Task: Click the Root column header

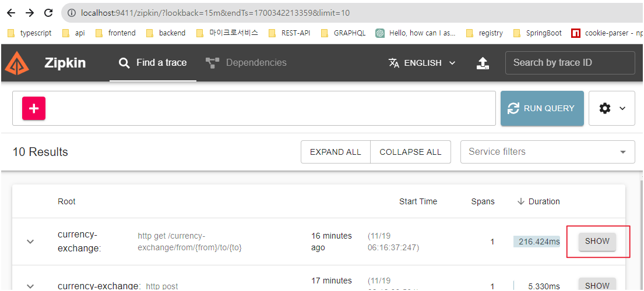Action: pyautogui.click(x=66, y=201)
